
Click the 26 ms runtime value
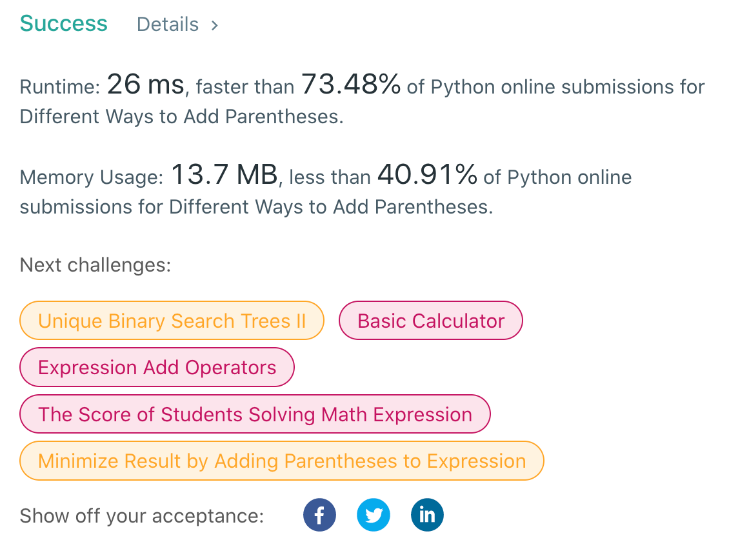pyautogui.click(x=146, y=85)
